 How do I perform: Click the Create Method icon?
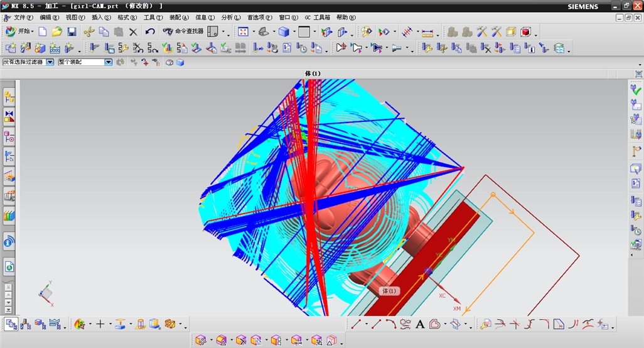55,48
